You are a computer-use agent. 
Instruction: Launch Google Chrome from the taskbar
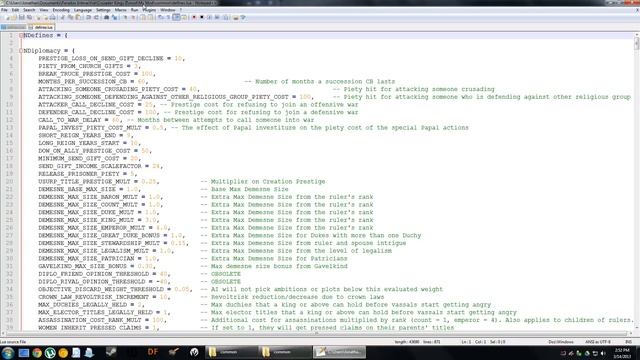(37, 353)
